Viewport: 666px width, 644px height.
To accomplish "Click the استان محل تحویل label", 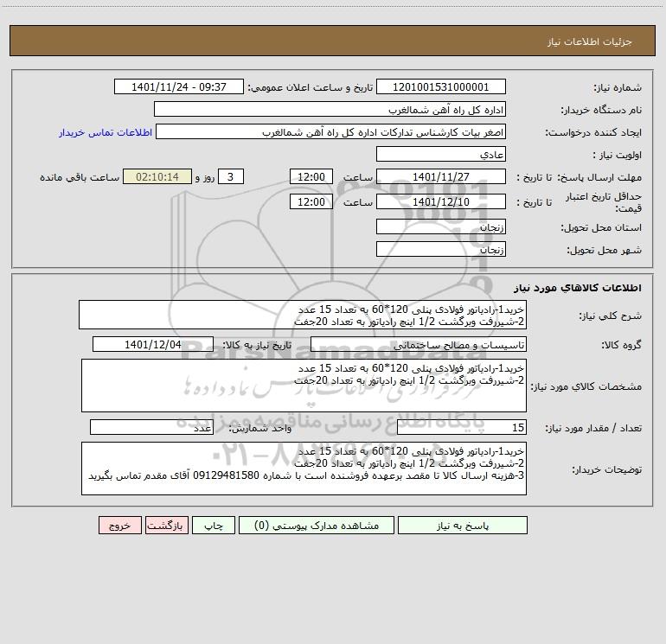I will click(601, 228).
